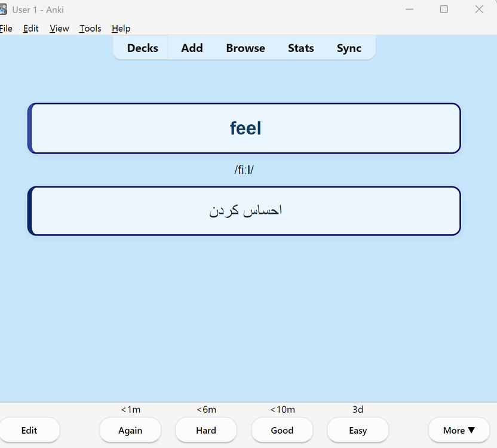Minimize the Anki window
Screen dimensions: 497x448
point(409,9)
